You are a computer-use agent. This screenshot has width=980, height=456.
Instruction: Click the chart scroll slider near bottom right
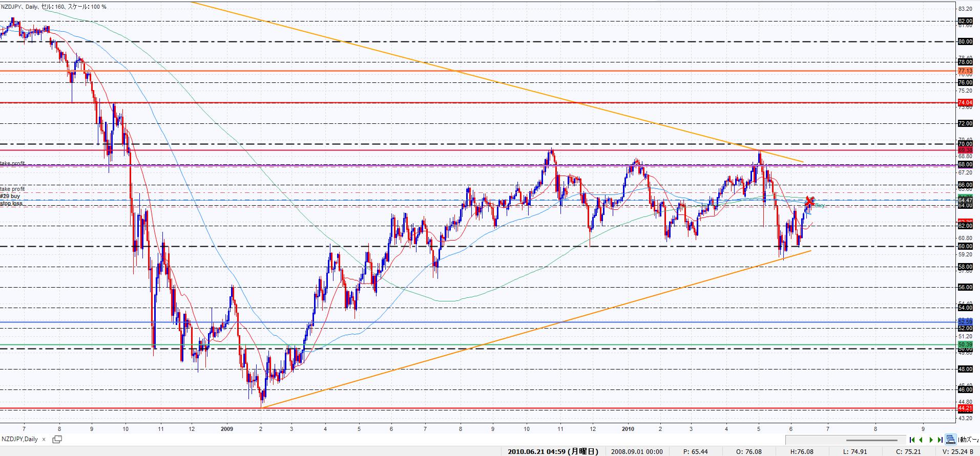pos(871,440)
